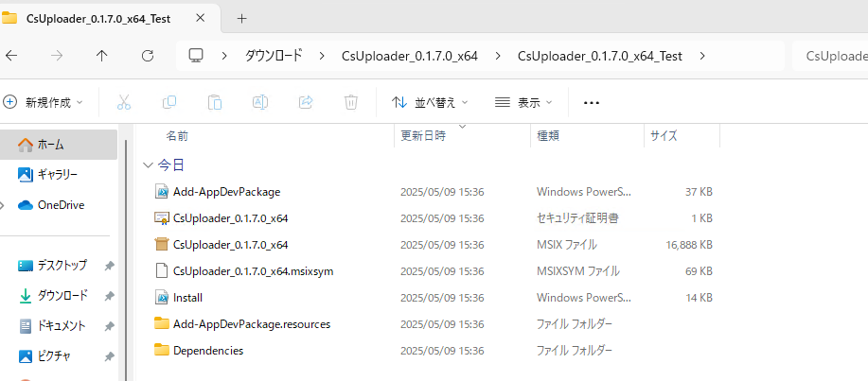Click chevron after CsUploader_0.1.7.0_x64 breadcrumb

coord(498,56)
